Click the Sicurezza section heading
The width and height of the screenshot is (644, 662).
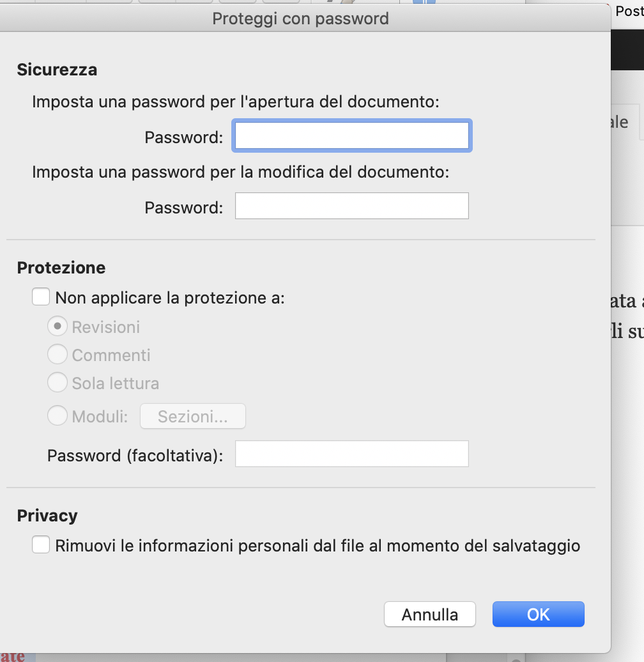(57, 70)
